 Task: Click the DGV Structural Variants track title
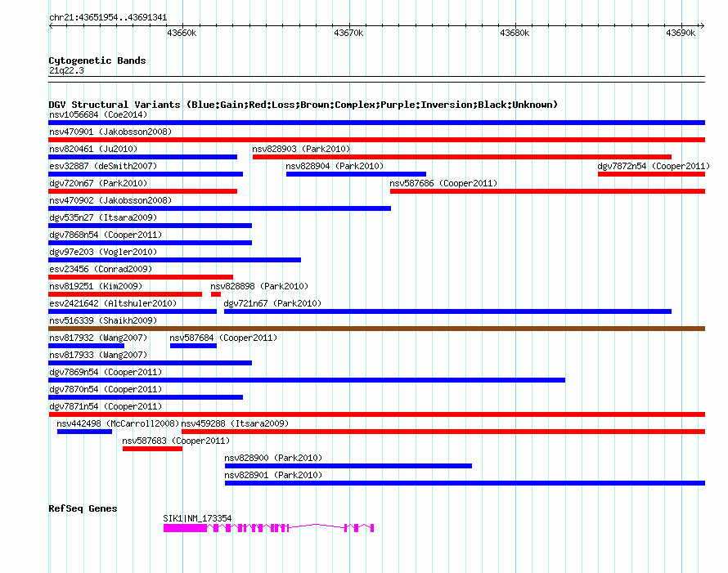click(303, 105)
